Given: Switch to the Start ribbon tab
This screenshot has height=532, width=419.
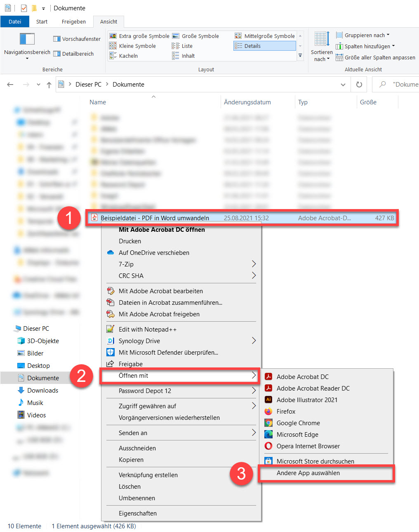Looking at the screenshot, I should tap(42, 21).
